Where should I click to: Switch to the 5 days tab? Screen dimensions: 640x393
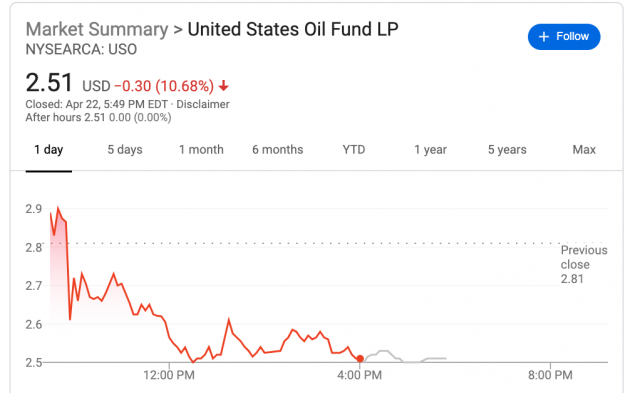click(125, 150)
